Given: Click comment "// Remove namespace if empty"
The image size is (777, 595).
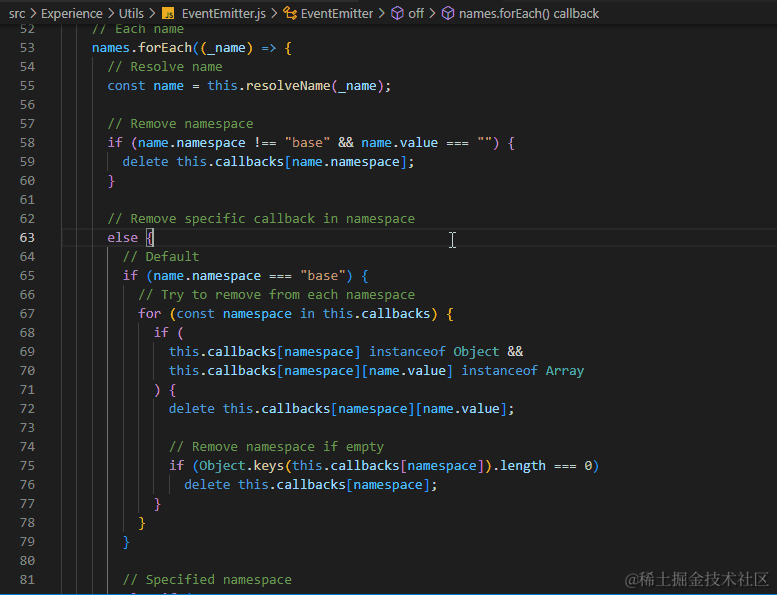Looking at the screenshot, I should point(277,447).
